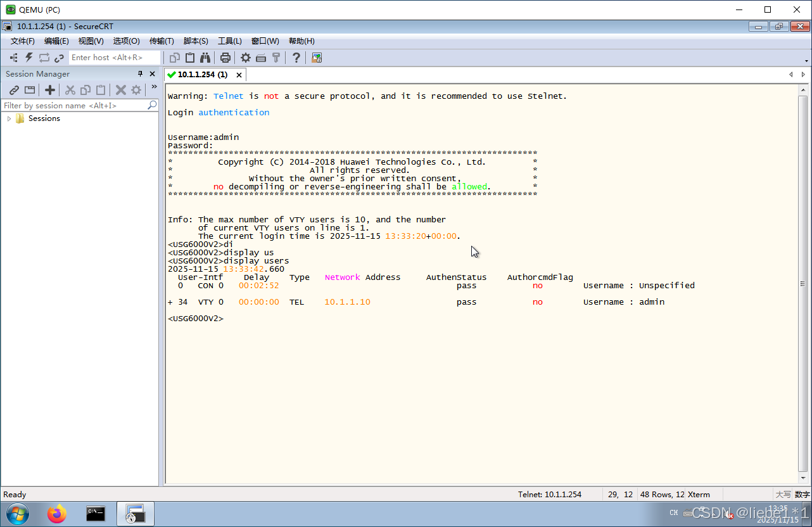Click the SecureCRT taskbar button
Image resolution: width=812 pixels, height=527 pixels.
pos(136,514)
